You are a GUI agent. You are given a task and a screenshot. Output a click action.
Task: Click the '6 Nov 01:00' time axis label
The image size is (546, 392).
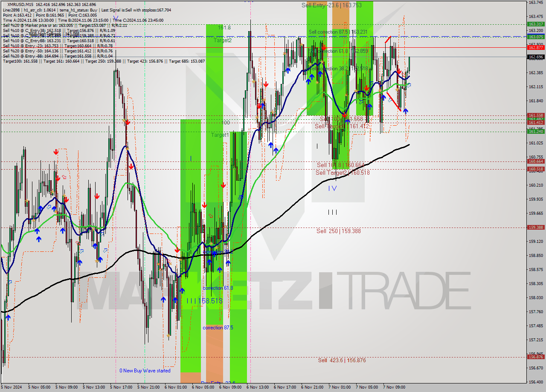coord(175,387)
